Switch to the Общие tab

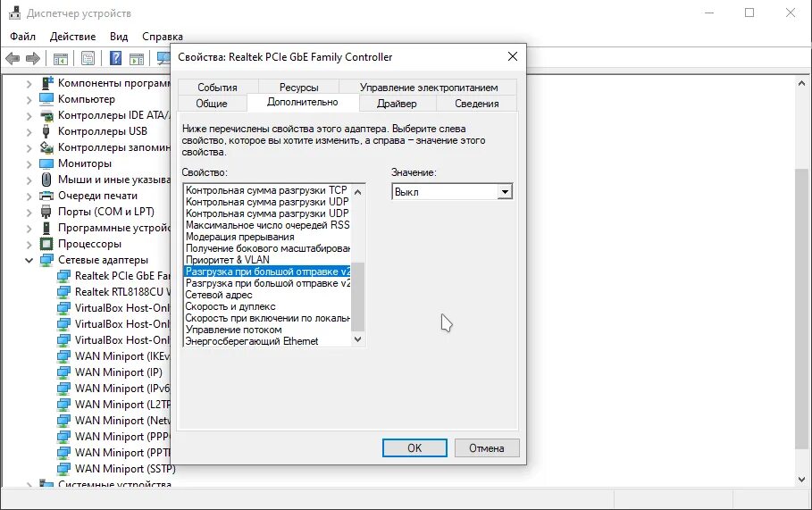212,104
